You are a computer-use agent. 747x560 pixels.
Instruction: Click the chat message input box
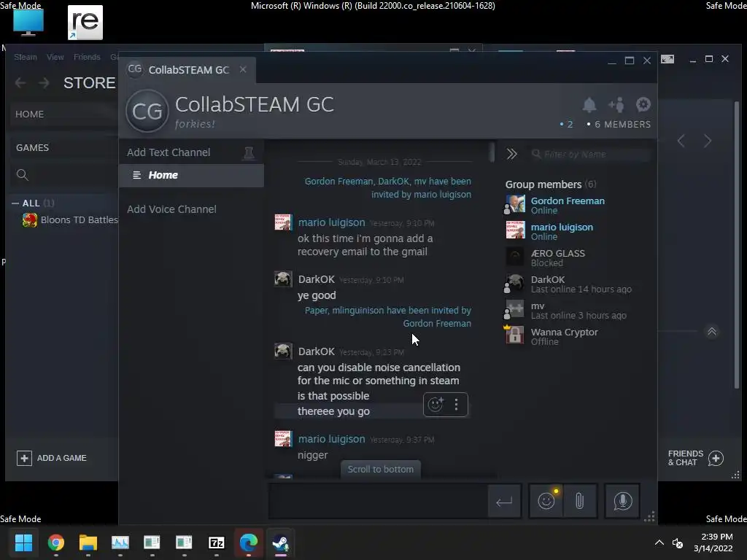(x=378, y=501)
